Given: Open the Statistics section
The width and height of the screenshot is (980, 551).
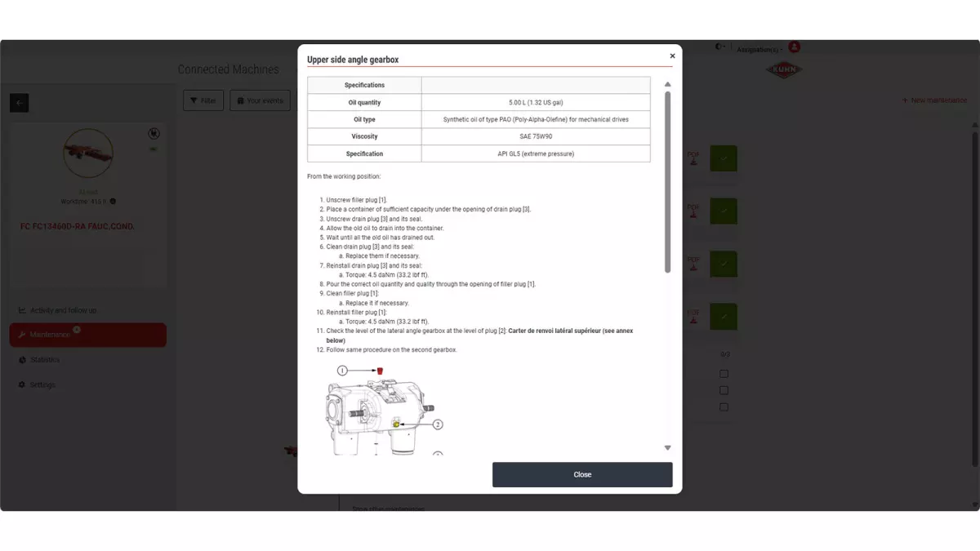Looking at the screenshot, I should pyautogui.click(x=44, y=360).
